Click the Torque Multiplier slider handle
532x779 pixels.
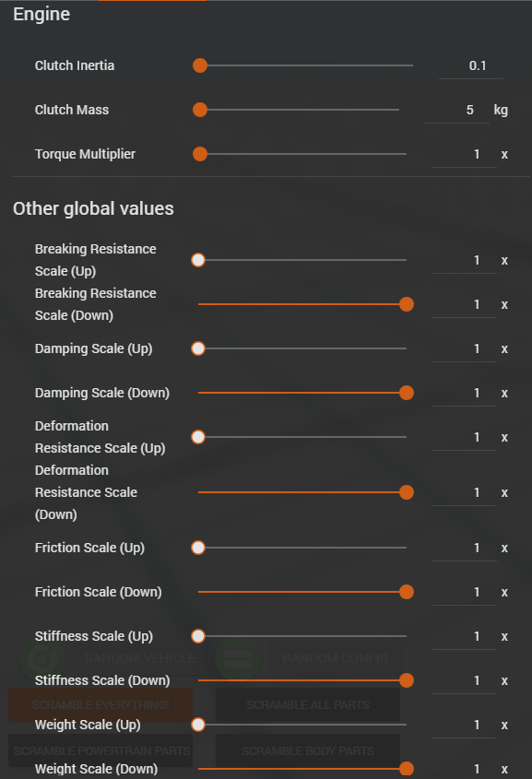(200, 154)
